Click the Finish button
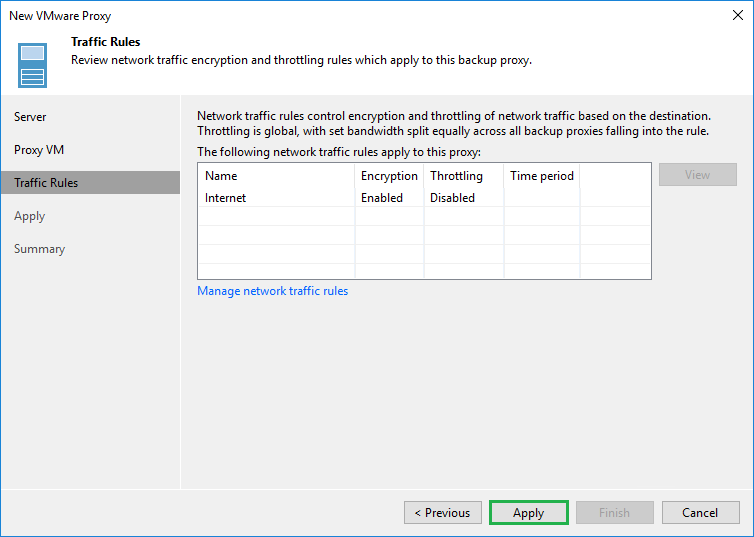Screen dimensions: 754x537 pos(614,513)
